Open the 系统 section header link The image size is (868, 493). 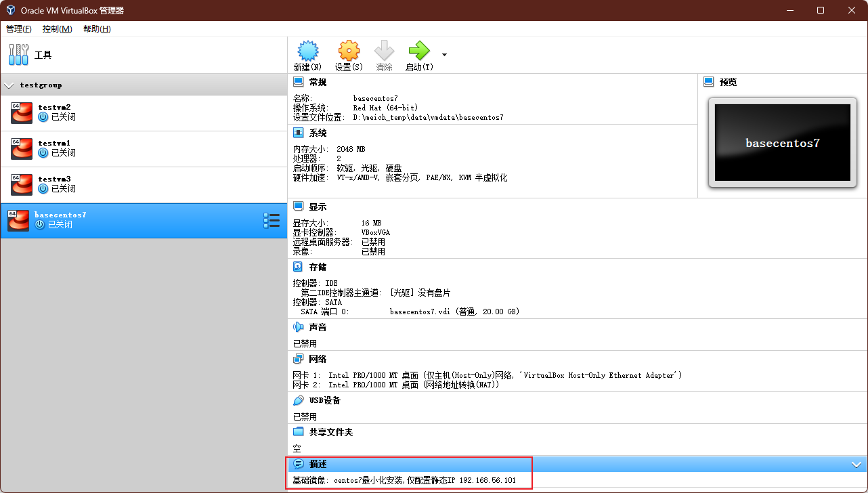(318, 133)
